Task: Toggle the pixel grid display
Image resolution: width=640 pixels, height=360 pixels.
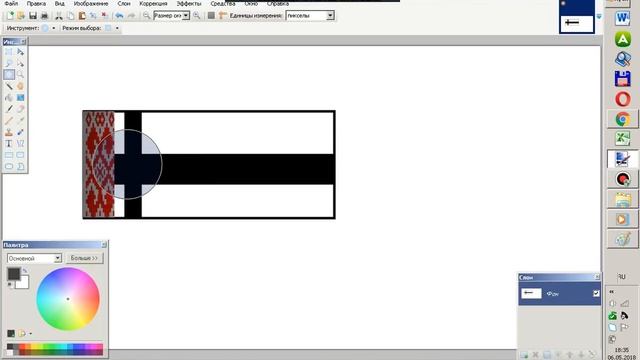Action: click(211, 16)
